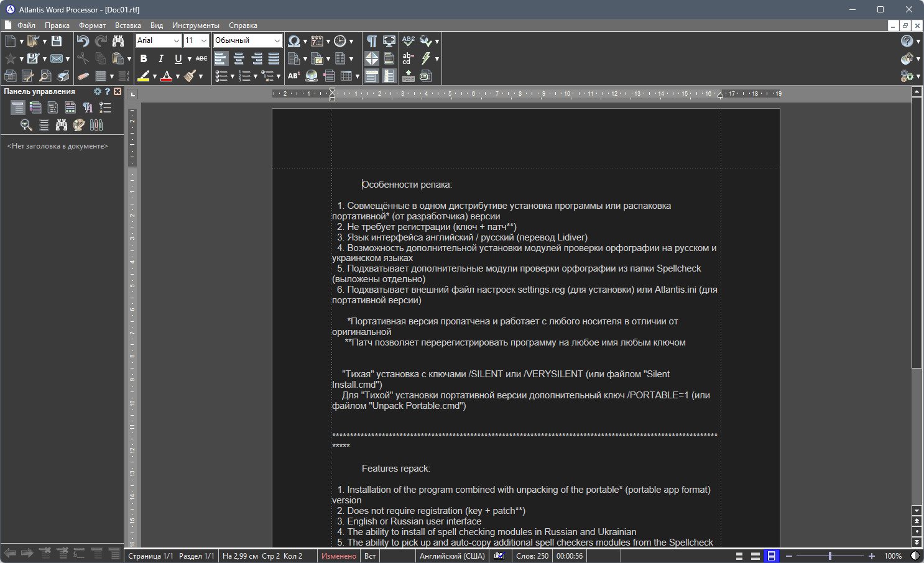This screenshot has height=563, width=924.
Task: Open the Инструменты menu
Action: [196, 25]
